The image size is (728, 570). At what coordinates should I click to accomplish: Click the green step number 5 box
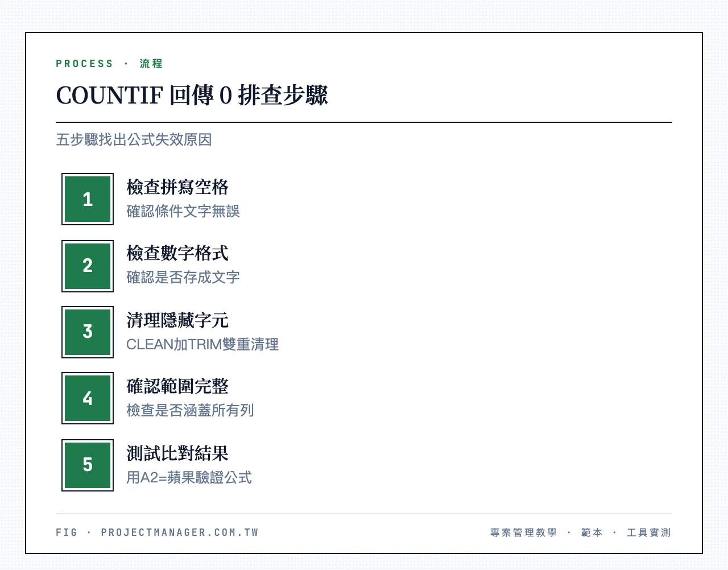coord(88,465)
